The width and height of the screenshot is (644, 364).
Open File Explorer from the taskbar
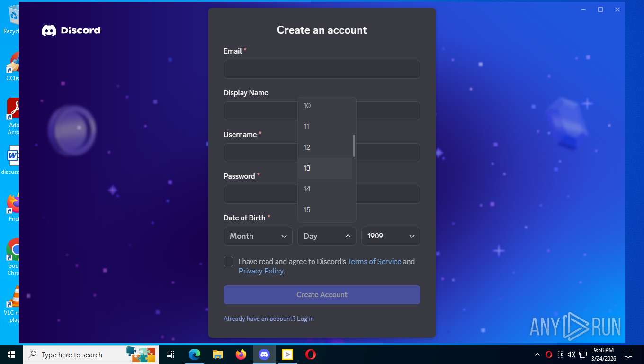[217, 355]
